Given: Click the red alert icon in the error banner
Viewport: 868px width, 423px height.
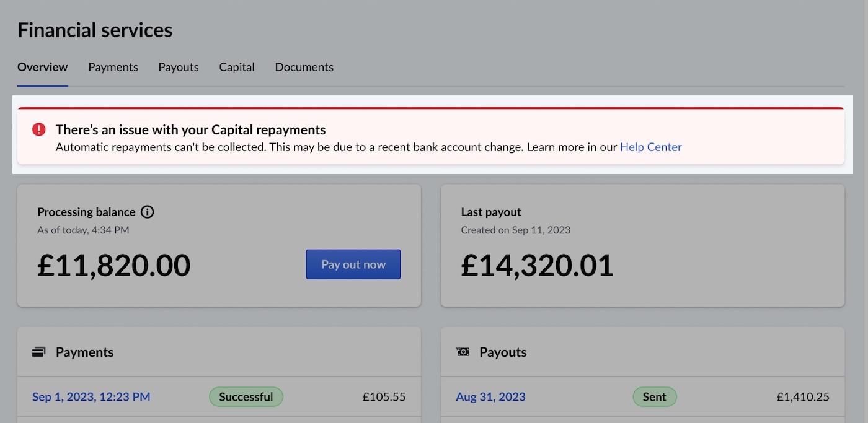Looking at the screenshot, I should click(x=38, y=129).
